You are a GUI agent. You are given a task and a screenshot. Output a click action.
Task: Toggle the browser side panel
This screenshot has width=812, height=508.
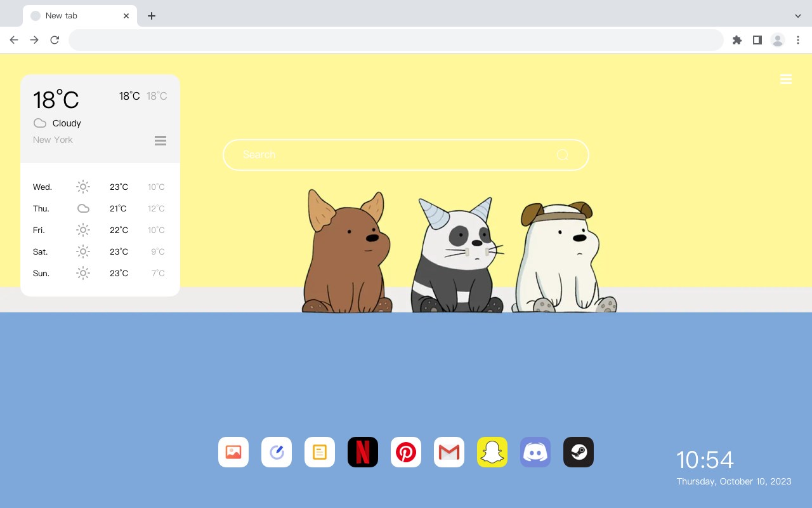click(x=757, y=40)
